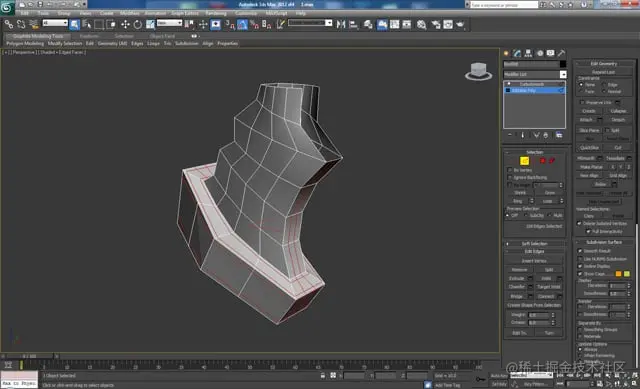Click the Align tool icon
Image resolution: width=640 pixels, height=389 pixels.
click(x=353, y=24)
